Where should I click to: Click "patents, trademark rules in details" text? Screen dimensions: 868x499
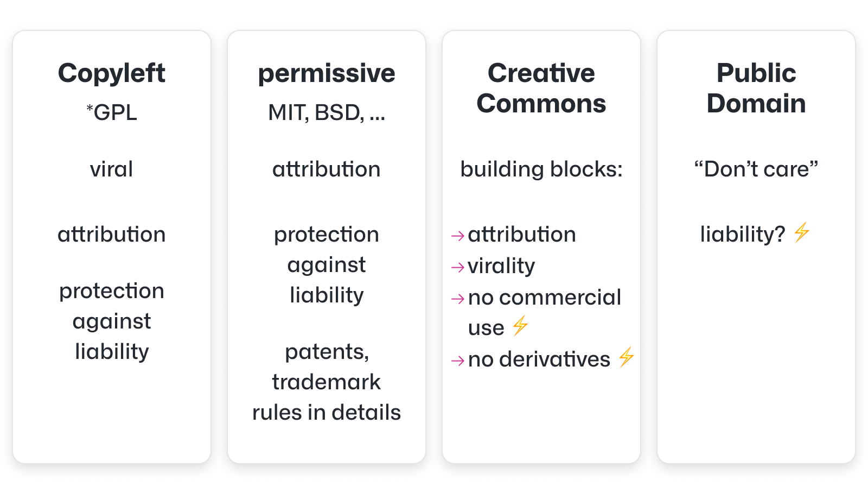(x=327, y=382)
